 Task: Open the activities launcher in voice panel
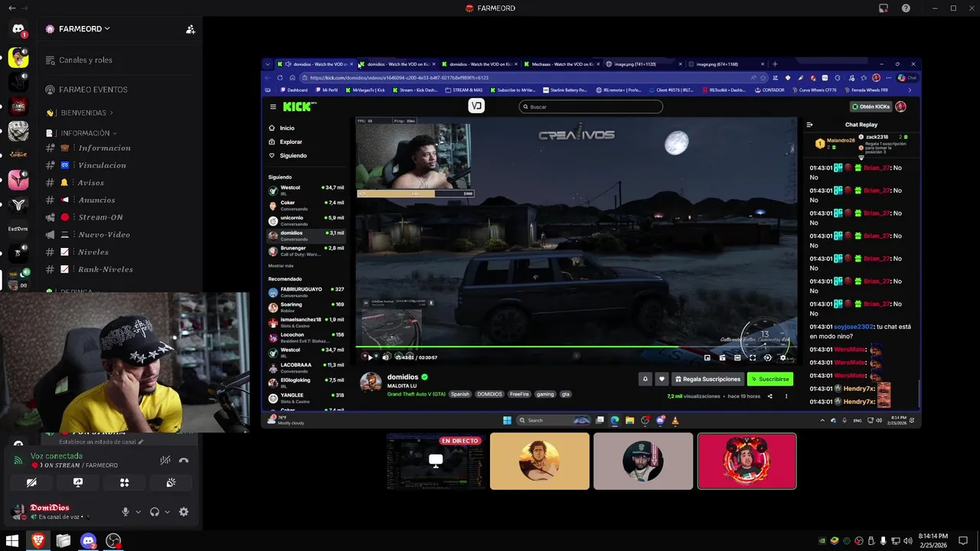tap(124, 483)
